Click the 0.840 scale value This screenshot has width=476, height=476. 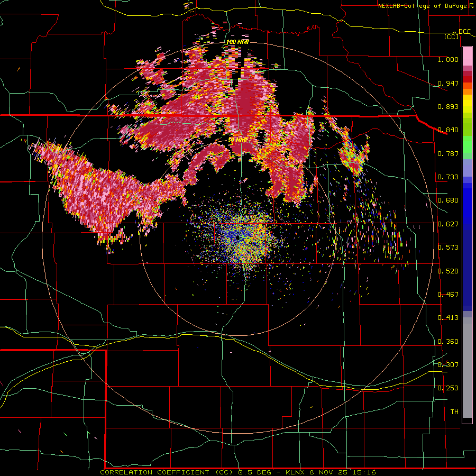pyautogui.click(x=448, y=130)
